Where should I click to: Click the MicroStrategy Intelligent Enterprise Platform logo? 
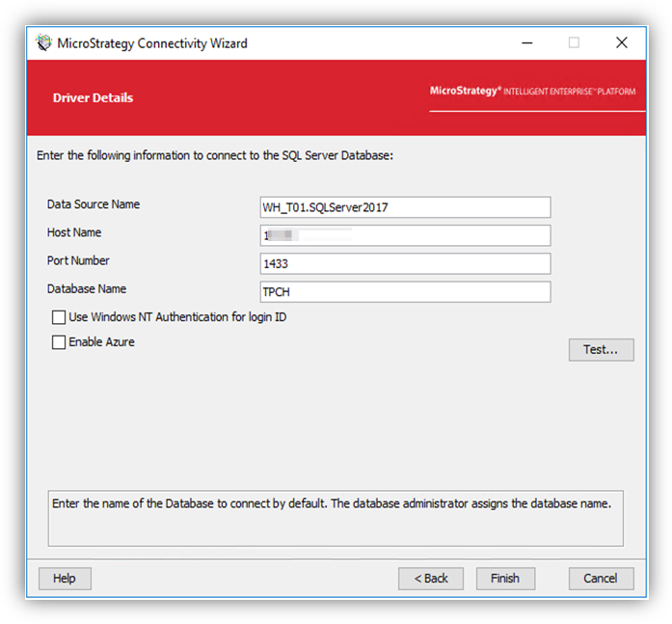pyautogui.click(x=533, y=92)
